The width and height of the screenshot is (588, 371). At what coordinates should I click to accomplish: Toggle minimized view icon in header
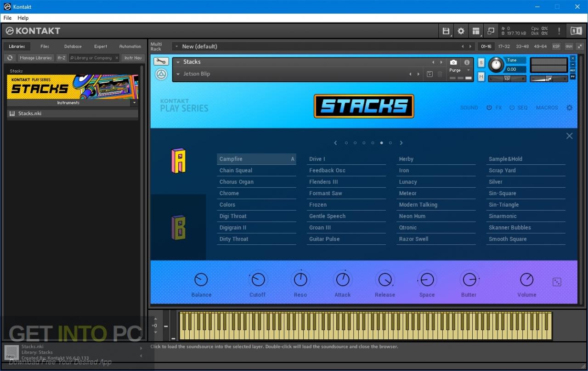491,31
